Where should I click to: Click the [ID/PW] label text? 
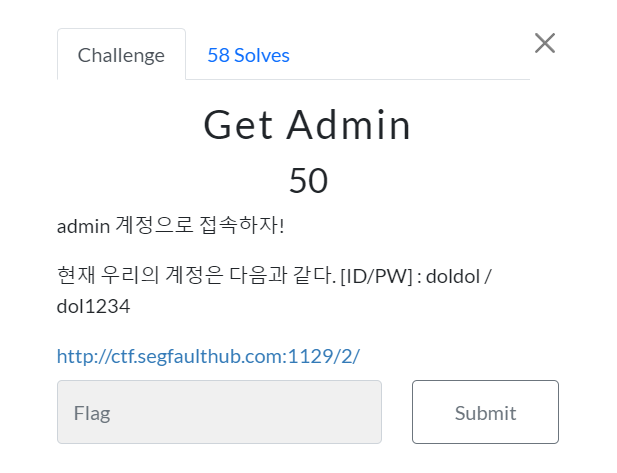click(376, 276)
